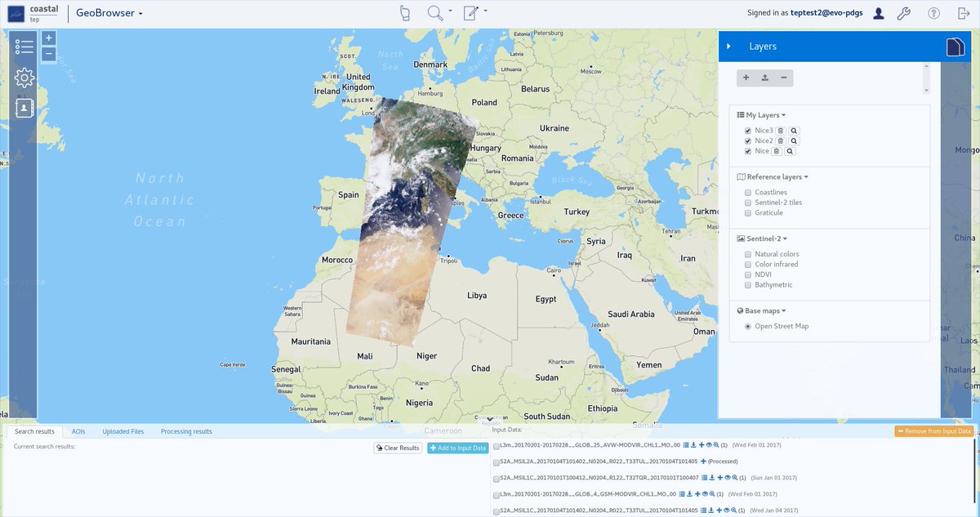Zoom to the Nice3 layer
Image resolution: width=980 pixels, height=517 pixels.
[x=794, y=131]
